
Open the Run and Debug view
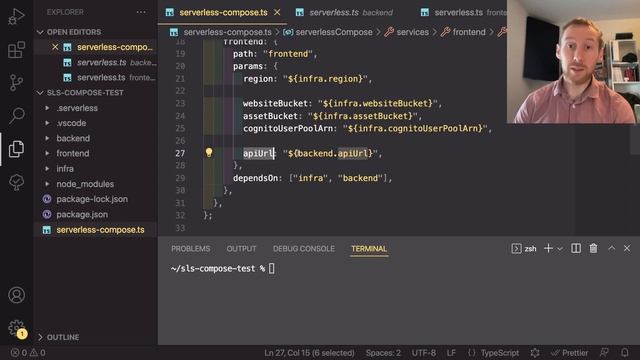(16, 17)
